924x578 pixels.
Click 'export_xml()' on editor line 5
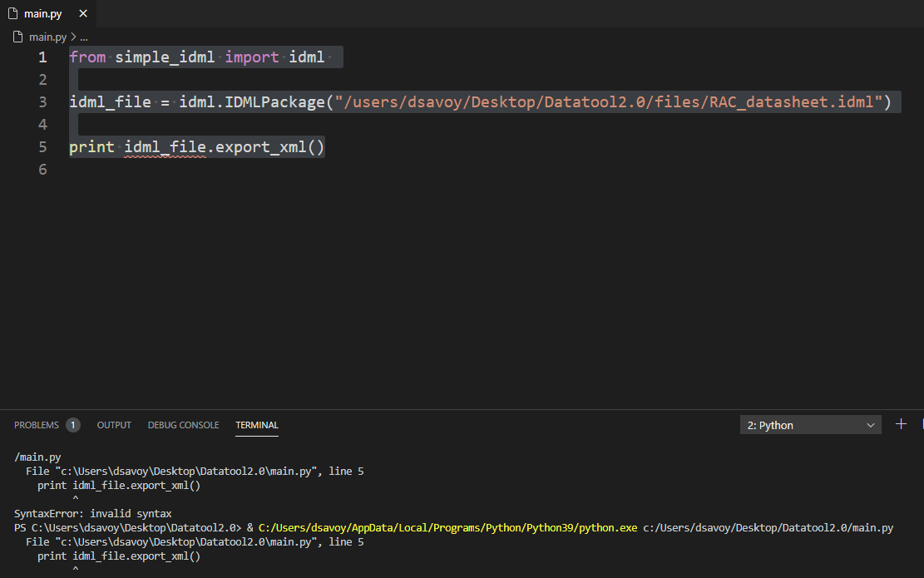(270, 146)
